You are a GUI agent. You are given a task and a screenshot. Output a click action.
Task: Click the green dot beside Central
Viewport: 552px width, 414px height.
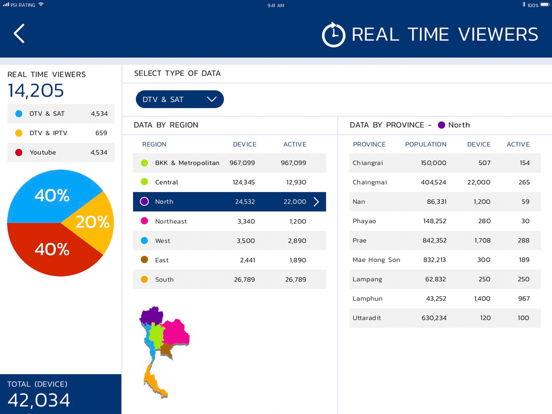click(x=144, y=182)
